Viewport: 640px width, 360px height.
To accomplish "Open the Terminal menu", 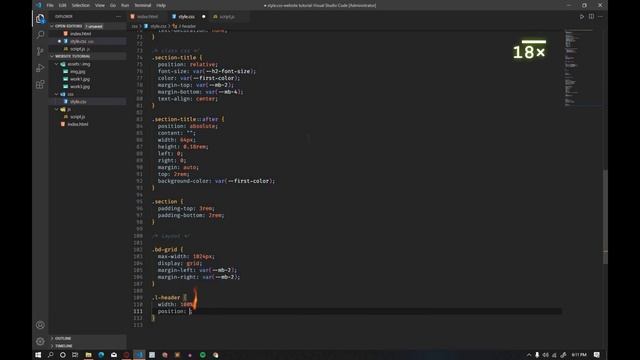I will (x=142, y=5).
